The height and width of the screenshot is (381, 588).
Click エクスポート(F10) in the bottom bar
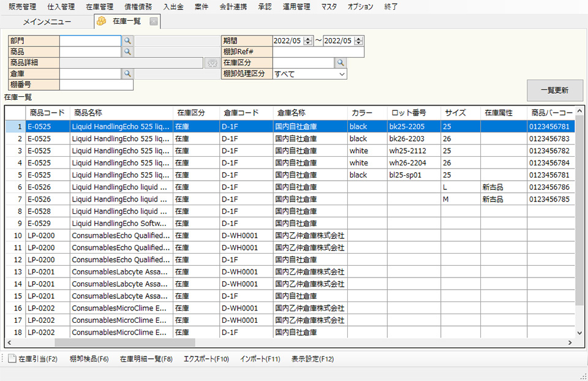(206, 359)
